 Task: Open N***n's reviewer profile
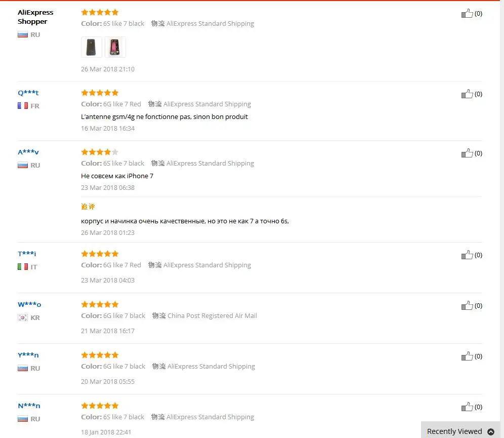point(29,406)
